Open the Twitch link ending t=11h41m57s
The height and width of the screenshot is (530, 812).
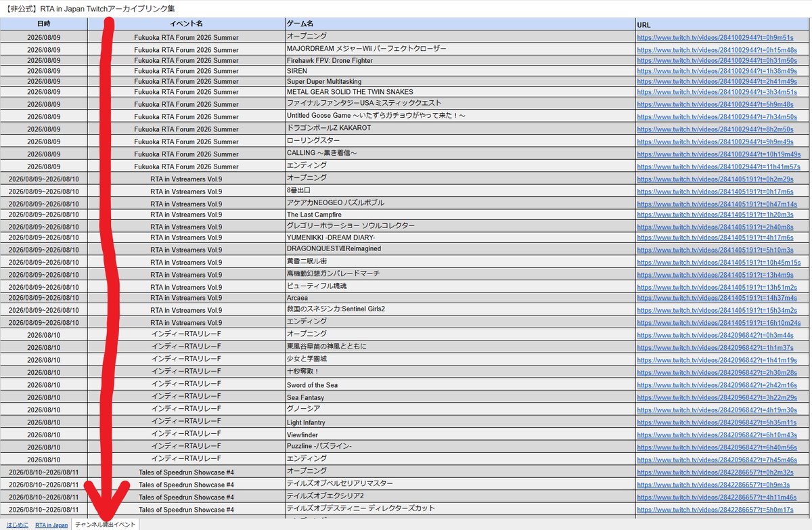click(x=719, y=167)
